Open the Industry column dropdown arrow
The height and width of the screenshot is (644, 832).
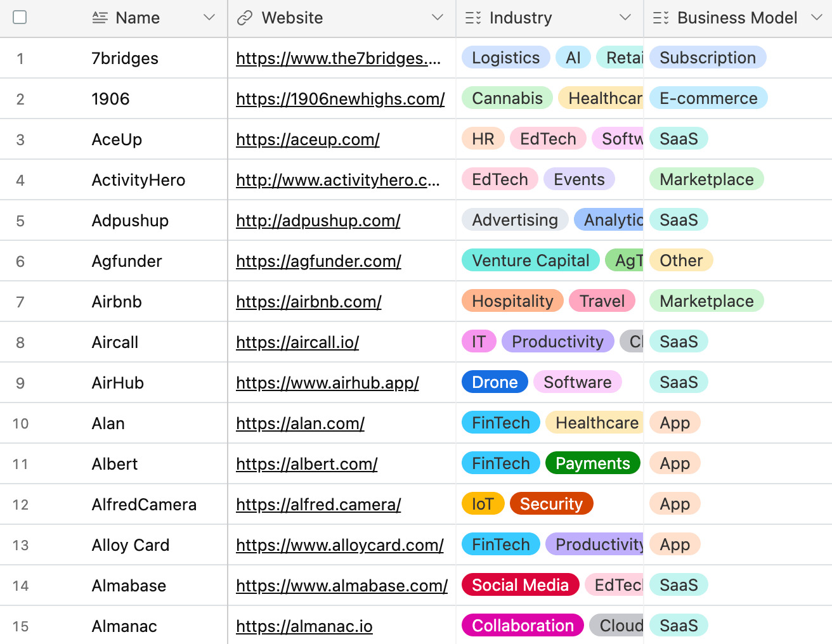[x=625, y=18]
